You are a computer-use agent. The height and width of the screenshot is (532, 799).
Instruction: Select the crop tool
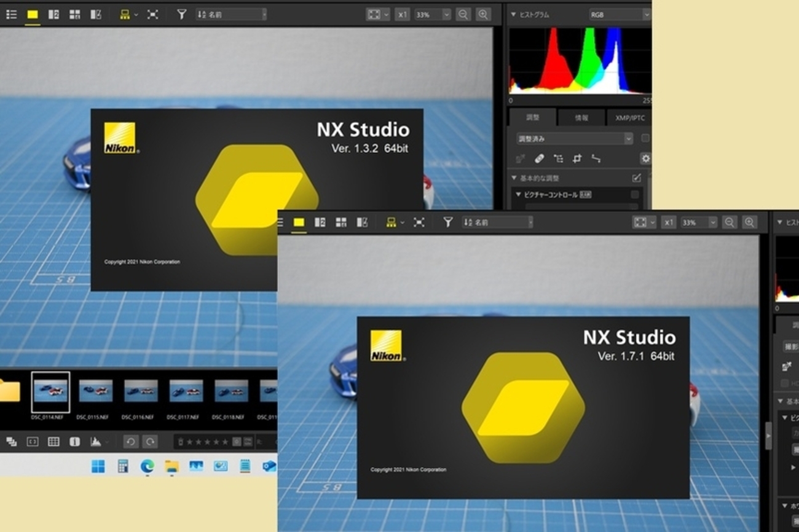click(577, 158)
